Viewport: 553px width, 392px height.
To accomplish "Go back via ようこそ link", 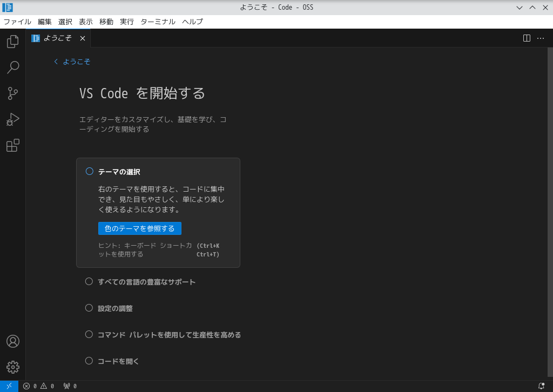I will coord(77,62).
